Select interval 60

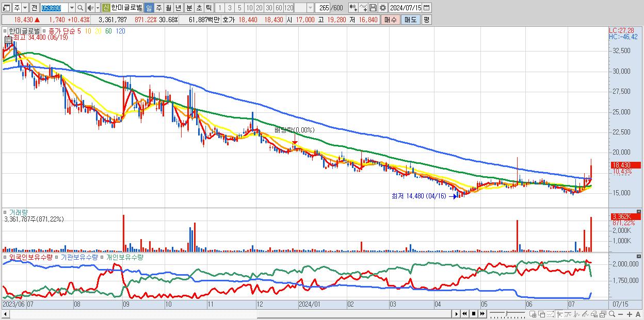pyautogui.click(x=279, y=8)
